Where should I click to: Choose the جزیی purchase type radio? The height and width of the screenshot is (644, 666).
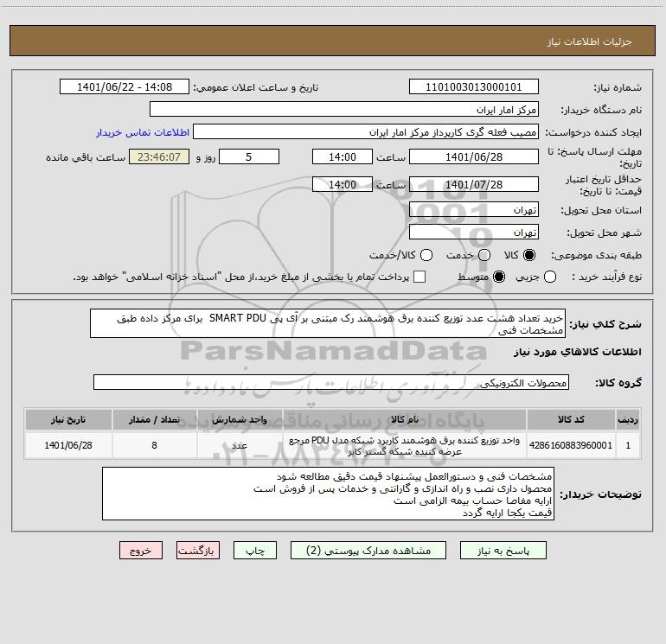click(549, 277)
